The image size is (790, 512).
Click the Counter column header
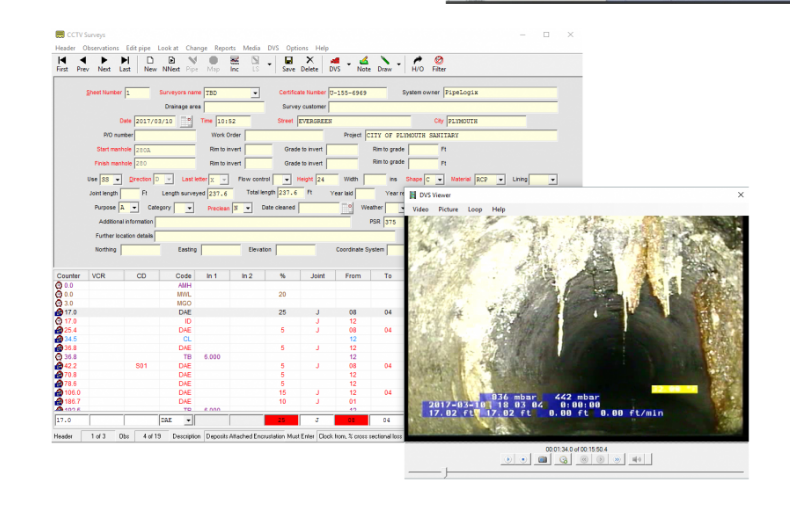71,276
